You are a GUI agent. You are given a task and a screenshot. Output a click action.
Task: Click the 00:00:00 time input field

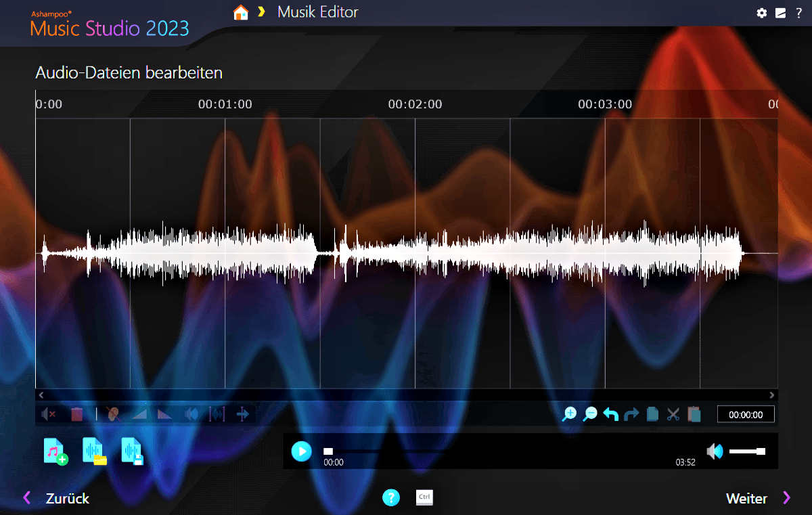(x=746, y=415)
